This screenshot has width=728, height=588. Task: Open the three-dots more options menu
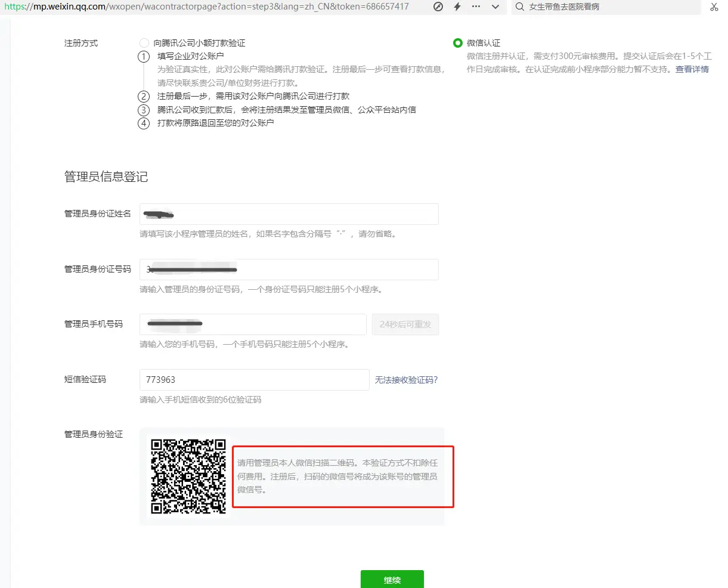point(476,7)
